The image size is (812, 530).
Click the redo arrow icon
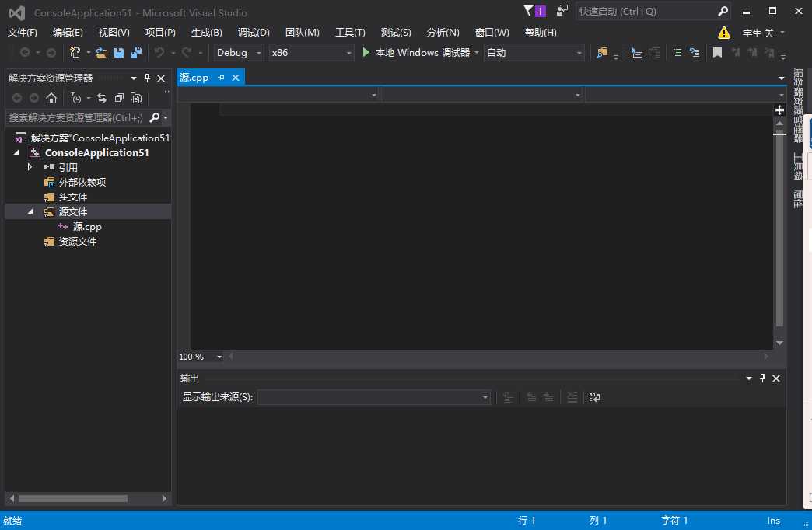pos(187,52)
